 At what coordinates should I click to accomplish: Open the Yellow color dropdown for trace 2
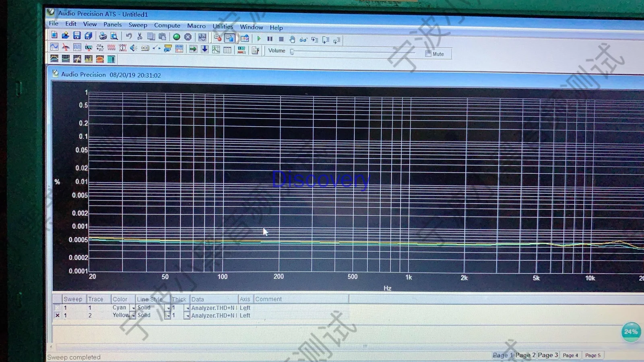(x=133, y=315)
